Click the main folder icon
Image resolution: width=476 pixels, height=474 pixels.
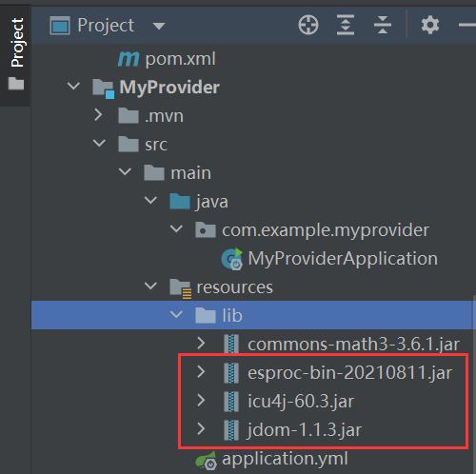(154, 172)
